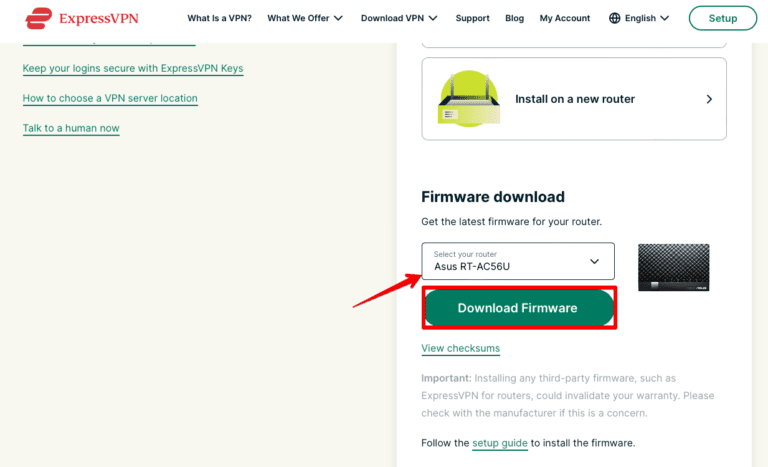Viewport: 768px width, 467px height.
Task: Open Keep your logins secure with ExpressVPN Keys
Action: [x=132, y=68]
